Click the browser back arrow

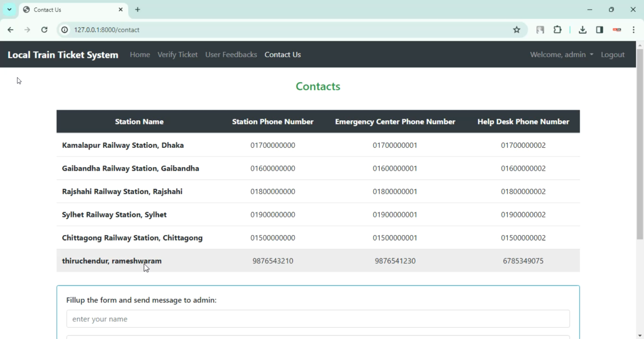click(10, 30)
